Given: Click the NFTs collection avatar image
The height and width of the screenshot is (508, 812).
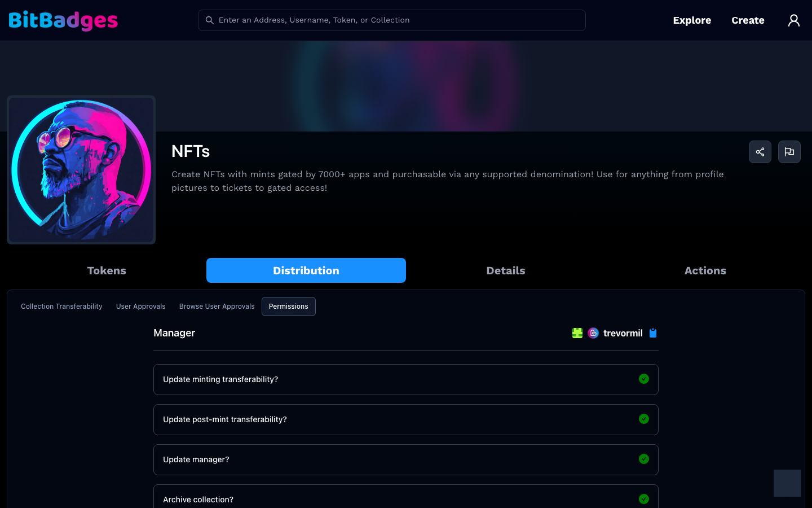Looking at the screenshot, I should 81,170.
